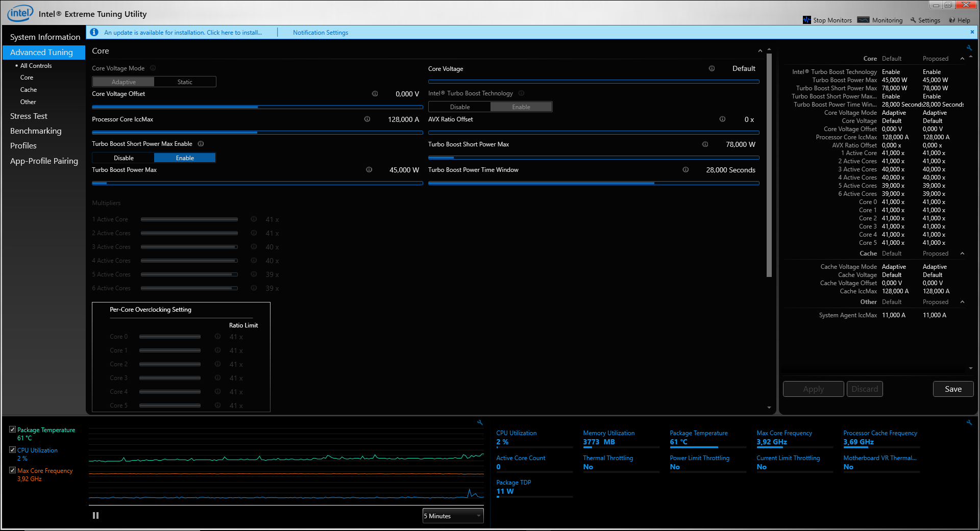The width and height of the screenshot is (980, 531).
Task: Click the wrench icon above the monitor tiles
Action: tap(969, 422)
